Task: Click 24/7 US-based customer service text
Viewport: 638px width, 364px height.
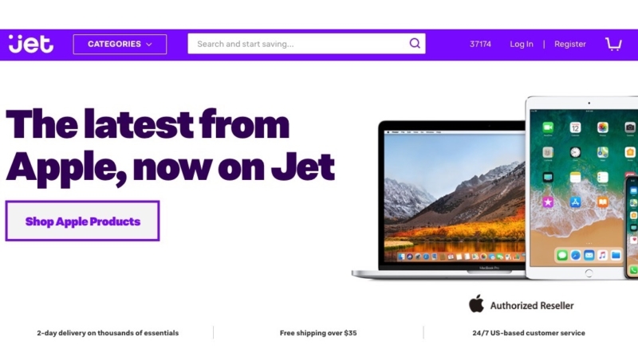Action: click(529, 333)
